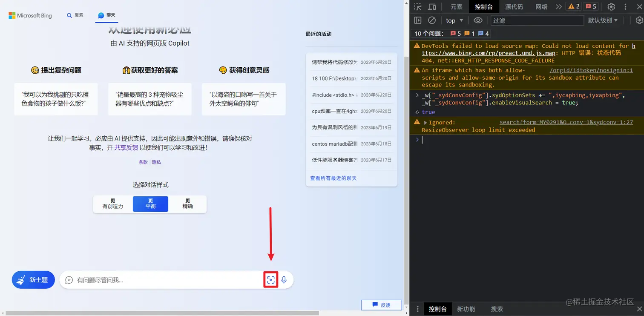The height and width of the screenshot is (316, 644).
Task: Click the visual search camera icon
Action: point(270,280)
